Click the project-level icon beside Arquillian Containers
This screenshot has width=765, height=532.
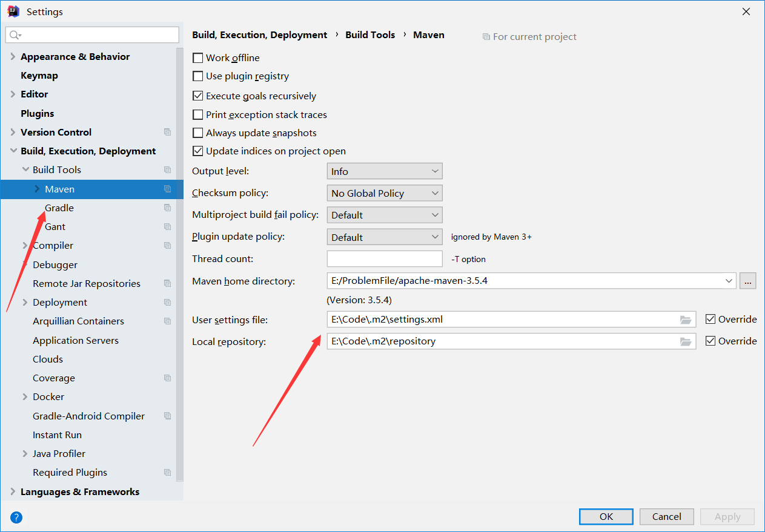pos(168,321)
